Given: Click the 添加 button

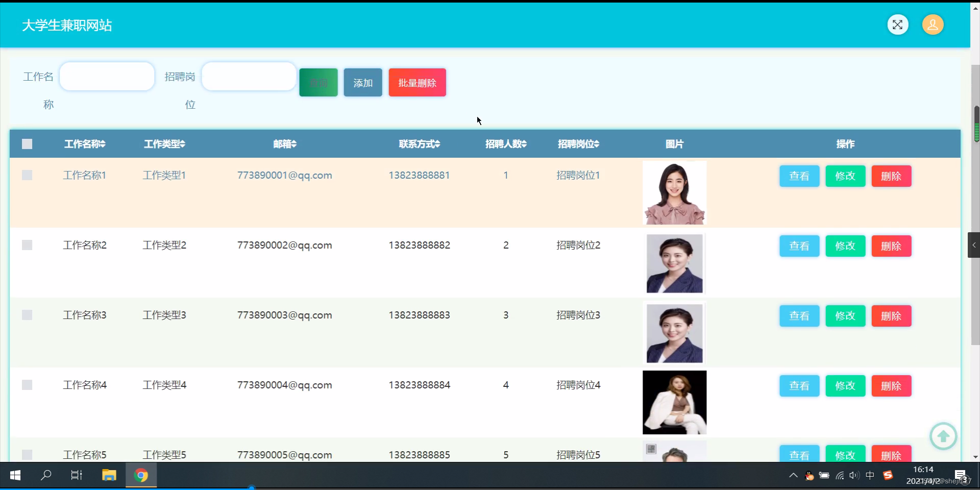Looking at the screenshot, I should tap(363, 83).
